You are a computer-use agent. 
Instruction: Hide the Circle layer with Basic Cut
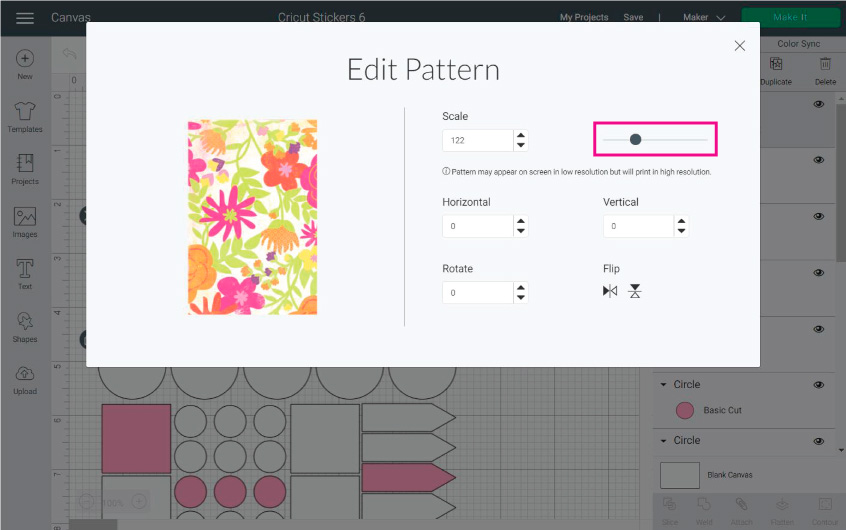(x=818, y=385)
